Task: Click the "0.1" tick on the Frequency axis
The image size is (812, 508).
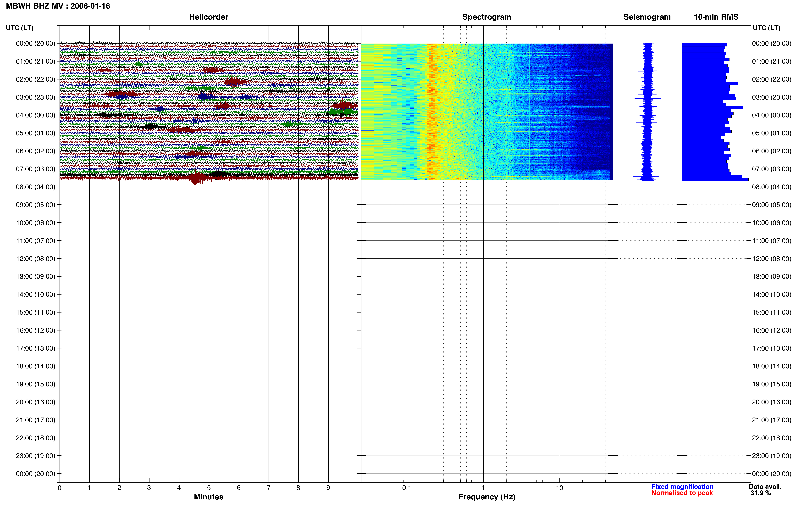Action: pyautogui.click(x=407, y=488)
